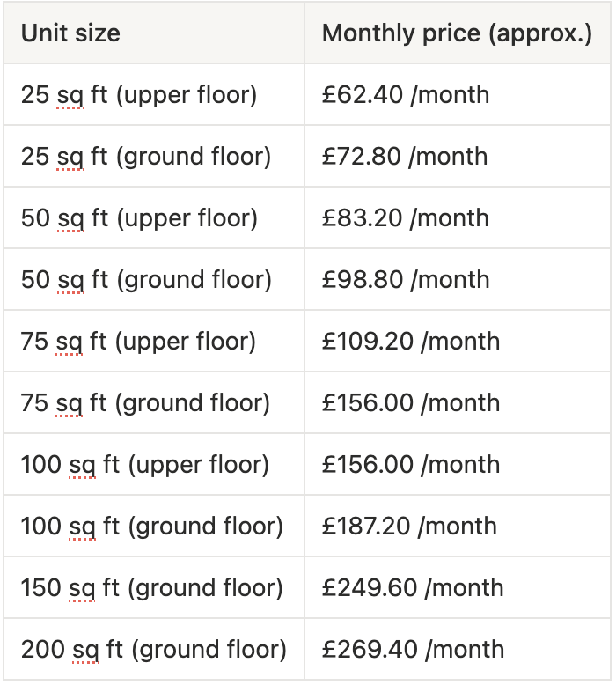Click the £62.40 /month price cell

coord(458,94)
